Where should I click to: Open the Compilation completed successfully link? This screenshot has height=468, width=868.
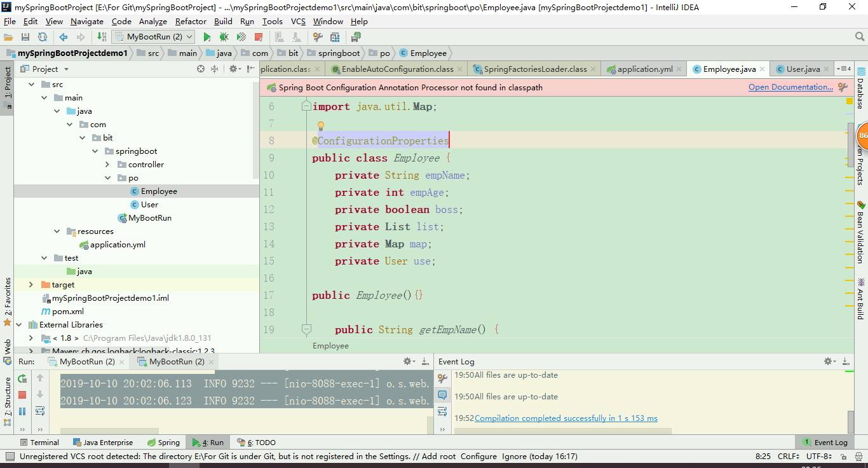(566, 418)
